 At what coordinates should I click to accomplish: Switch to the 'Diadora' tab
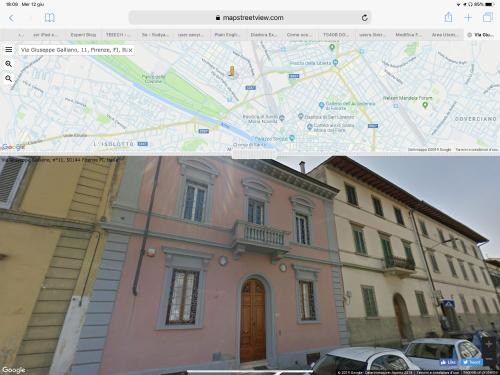click(x=263, y=35)
